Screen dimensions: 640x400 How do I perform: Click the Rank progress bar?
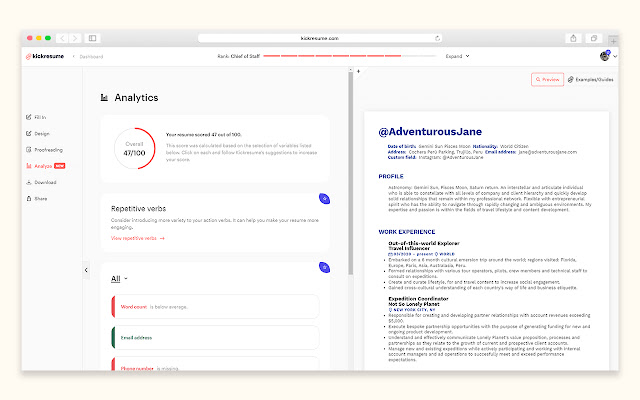350,56
